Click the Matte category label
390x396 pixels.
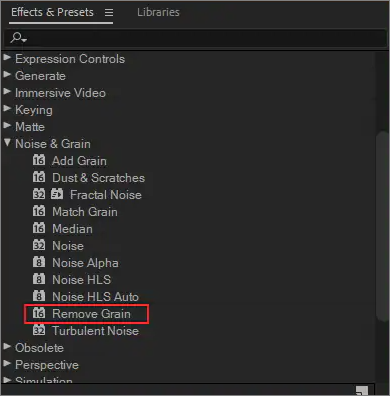click(x=30, y=127)
